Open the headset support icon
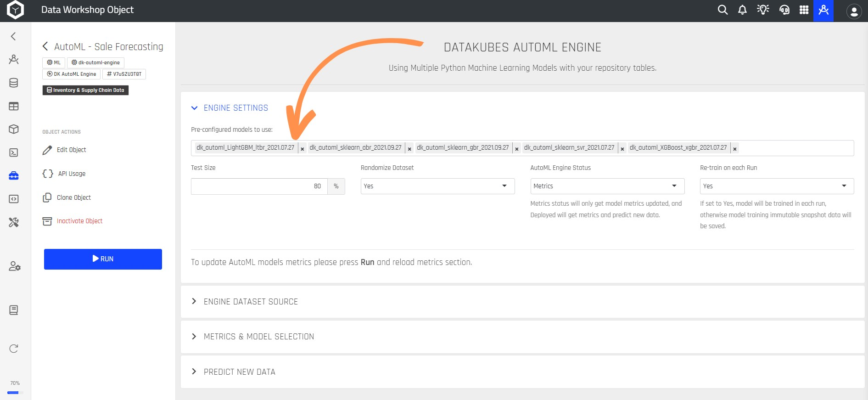Viewport: 868px width, 400px height. 784,10
